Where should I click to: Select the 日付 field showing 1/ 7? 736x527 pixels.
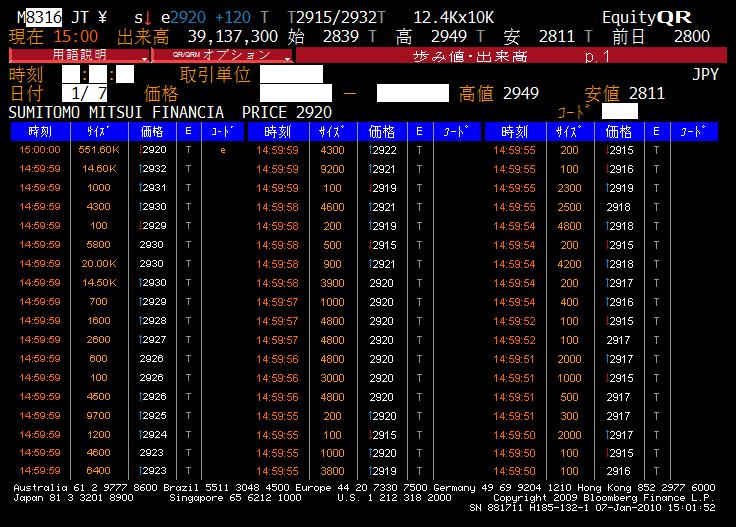pos(84,93)
